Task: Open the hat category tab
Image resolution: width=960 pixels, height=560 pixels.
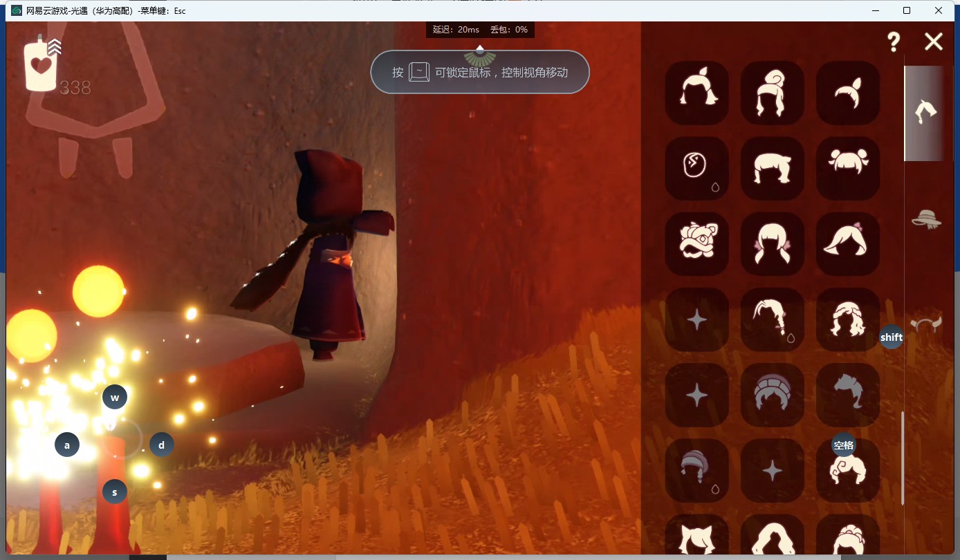Action: click(x=927, y=219)
